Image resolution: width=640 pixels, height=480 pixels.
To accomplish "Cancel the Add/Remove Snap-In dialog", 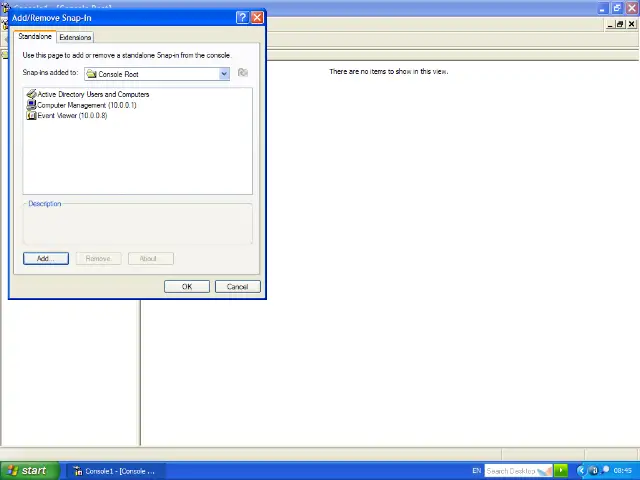I will tap(237, 287).
